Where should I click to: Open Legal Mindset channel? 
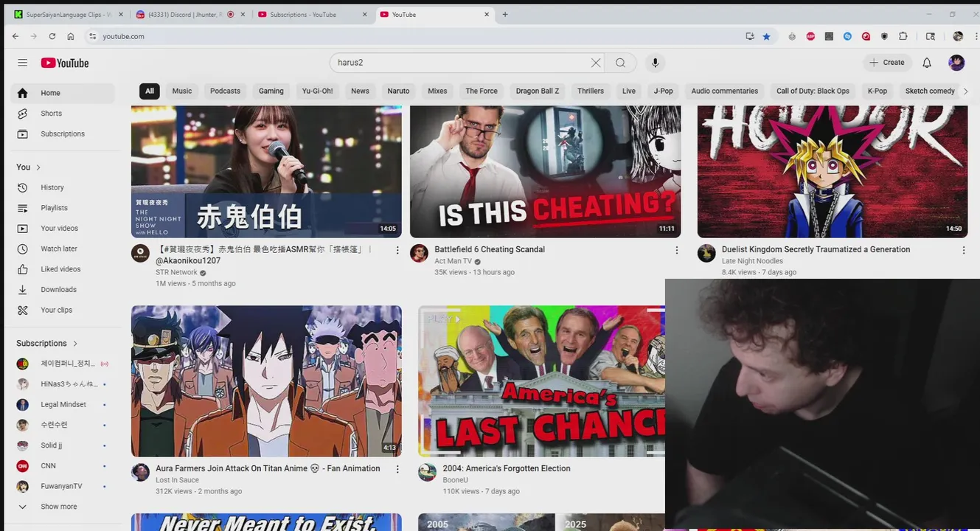(x=63, y=405)
